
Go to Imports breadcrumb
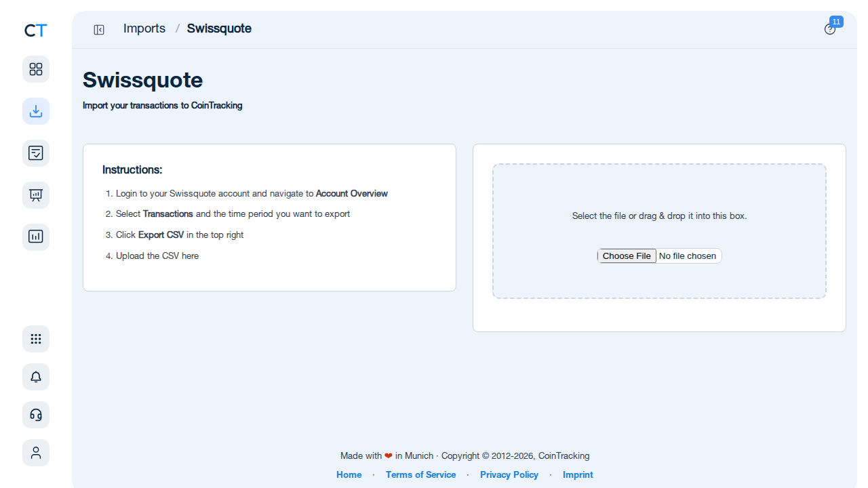[x=144, y=28]
